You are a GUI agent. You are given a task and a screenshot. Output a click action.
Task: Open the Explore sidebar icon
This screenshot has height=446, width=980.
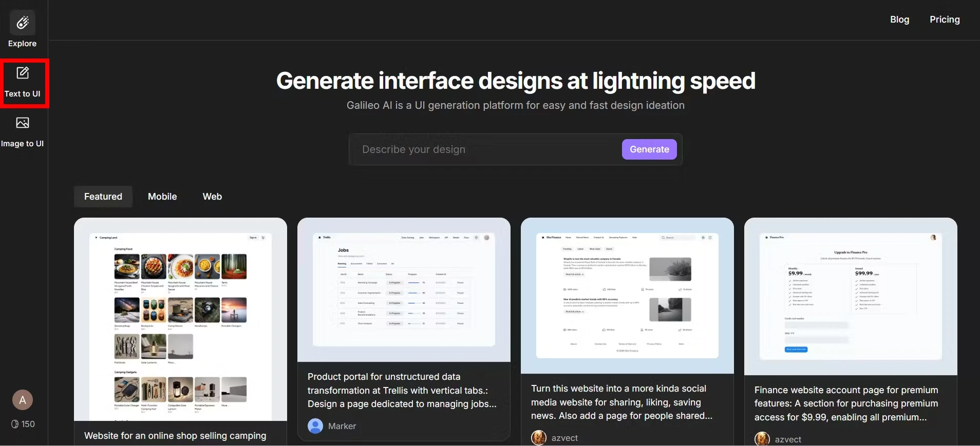point(23,23)
